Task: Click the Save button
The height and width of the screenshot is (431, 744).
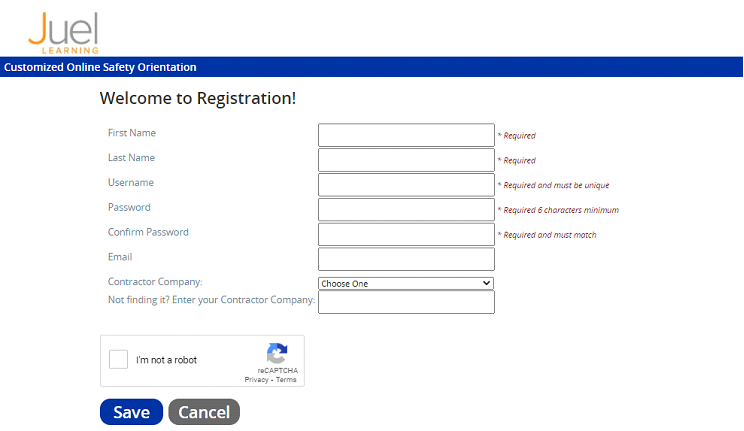Action: [x=131, y=412]
